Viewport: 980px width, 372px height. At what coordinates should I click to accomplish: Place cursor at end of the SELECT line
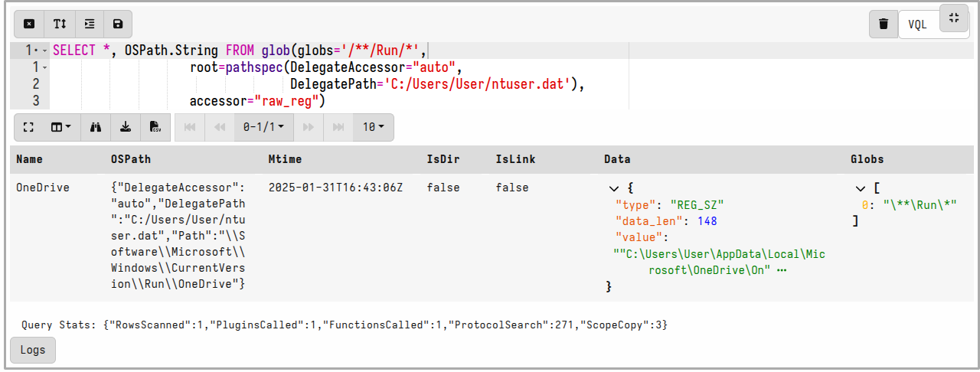pos(426,51)
